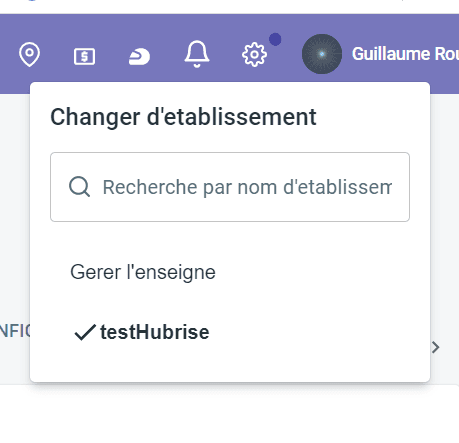Viewport: 459px width, 443px height.
Task: Click the right chevron arrow behind the panel
Action: pyautogui.click(x=436, y=347)
